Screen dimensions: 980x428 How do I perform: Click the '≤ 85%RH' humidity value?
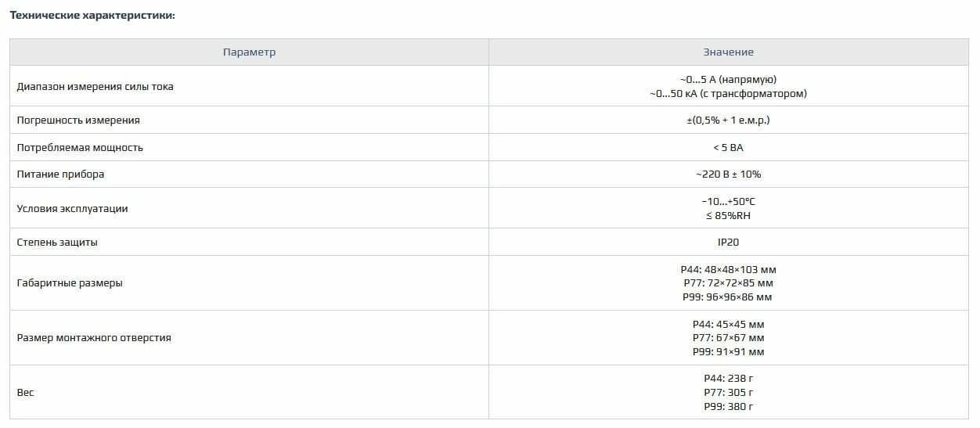pyautogui.click(x=728, y=216)
